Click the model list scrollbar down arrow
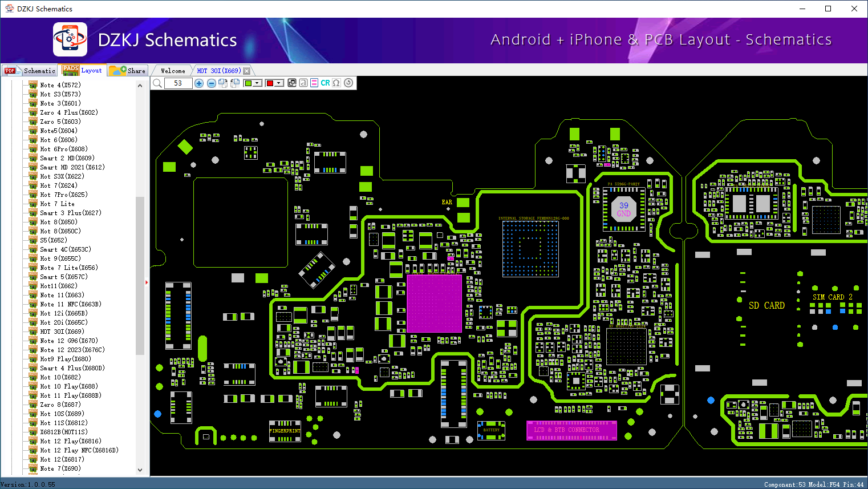 coord(140,470)
